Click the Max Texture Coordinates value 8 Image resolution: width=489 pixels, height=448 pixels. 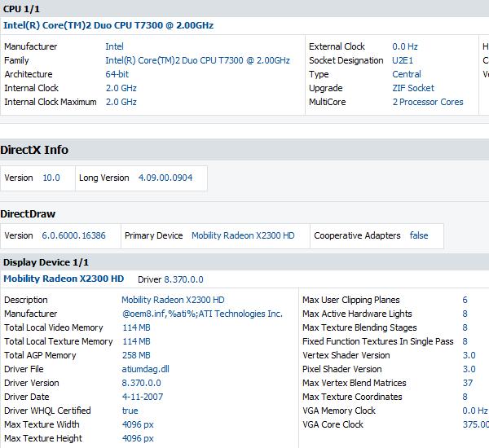pyautogui.click(x=465, y=397)
